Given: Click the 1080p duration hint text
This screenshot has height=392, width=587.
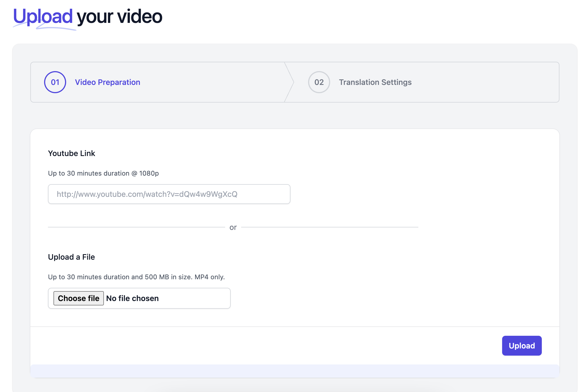Looking at the screenshot, I should coord(103,173).
